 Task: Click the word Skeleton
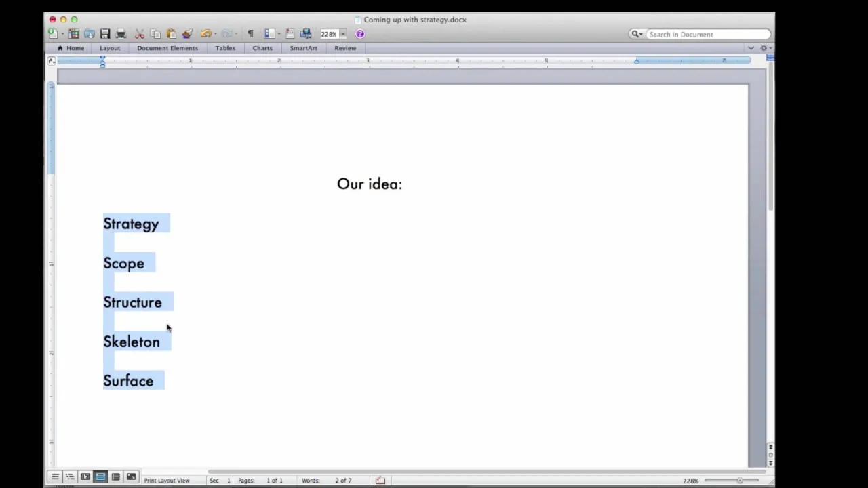point(132,342)
